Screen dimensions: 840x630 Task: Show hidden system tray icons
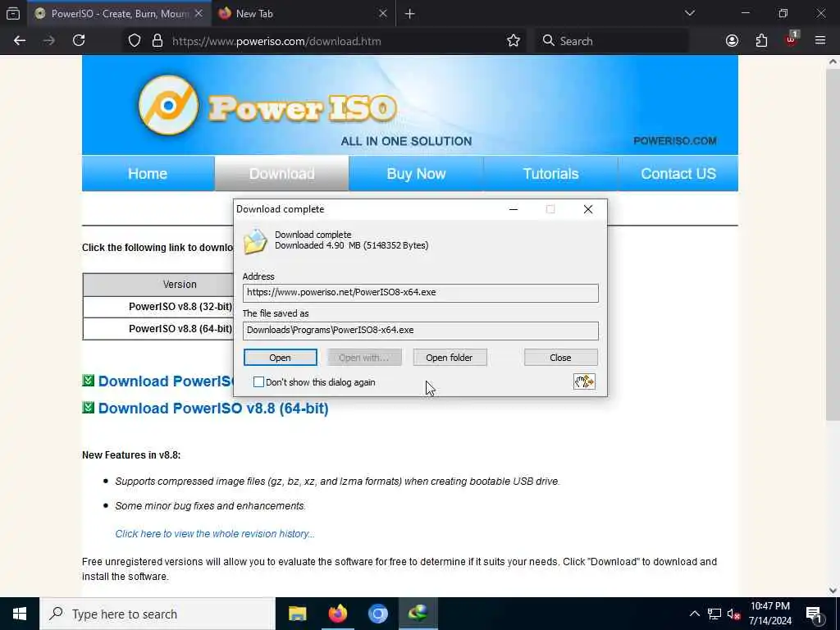tap(694, 614)
